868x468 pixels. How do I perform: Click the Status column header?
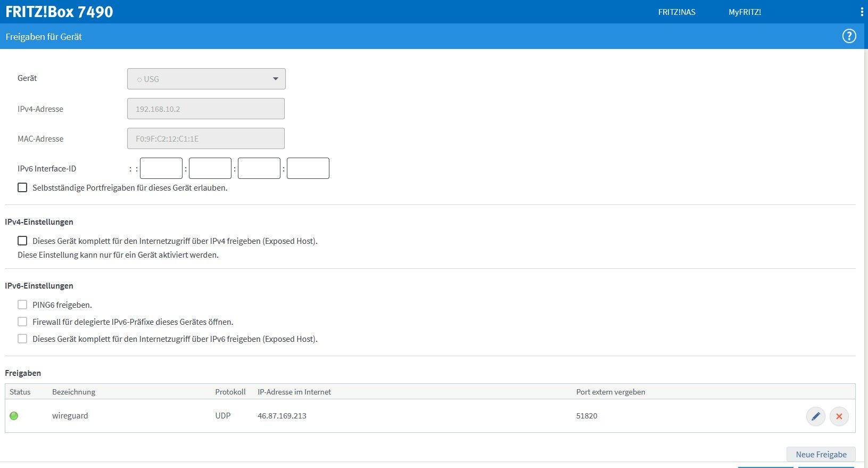point(20,392)
